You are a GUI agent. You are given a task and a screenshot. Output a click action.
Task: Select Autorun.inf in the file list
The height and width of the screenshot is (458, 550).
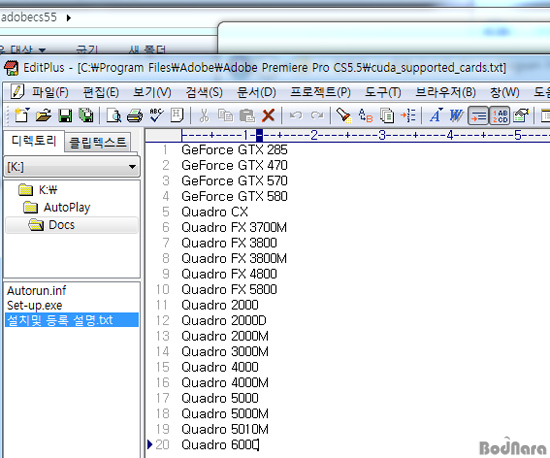point(36,290)
